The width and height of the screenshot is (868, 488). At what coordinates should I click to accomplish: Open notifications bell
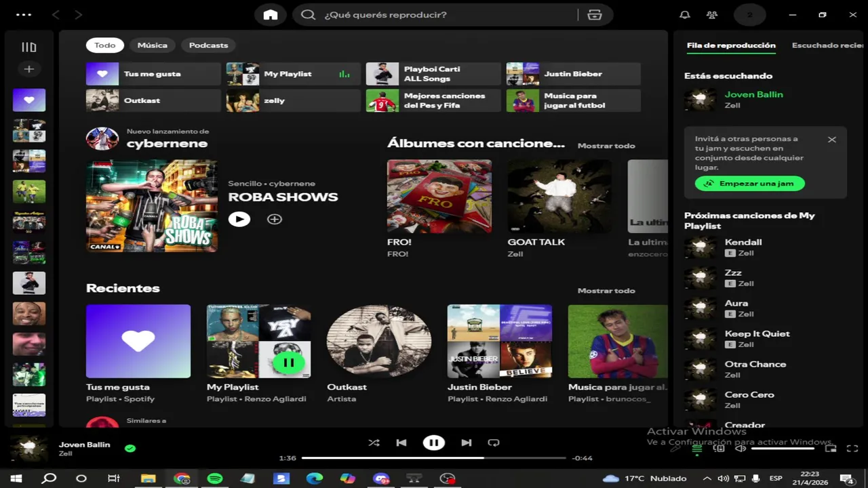685,15
